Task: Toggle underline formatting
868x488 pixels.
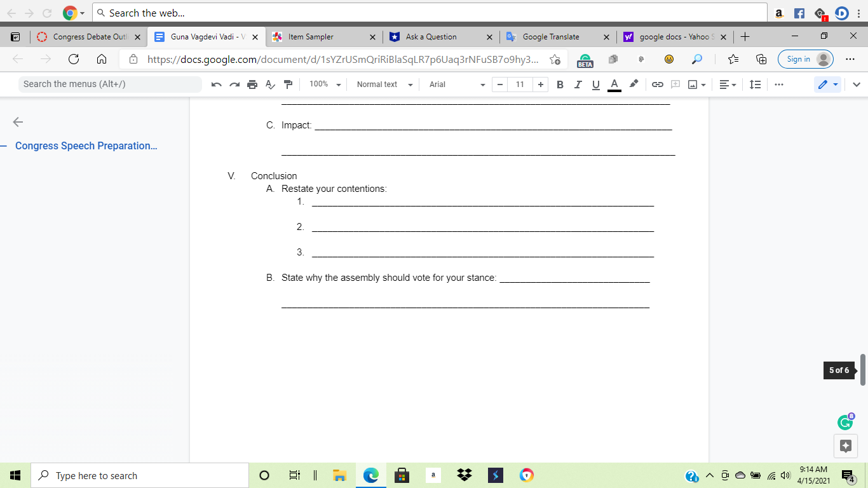Action: click(595, 84)
